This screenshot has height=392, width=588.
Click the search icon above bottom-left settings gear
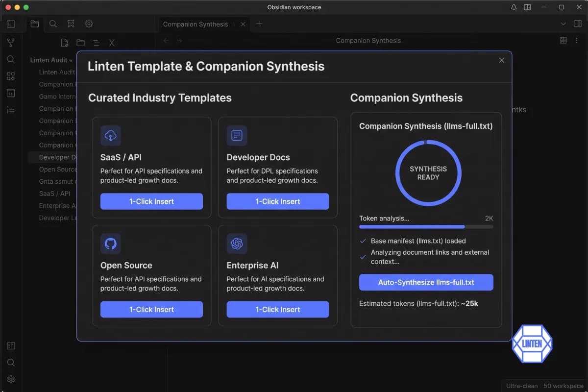pyautogui.click(x=11, y=363)
